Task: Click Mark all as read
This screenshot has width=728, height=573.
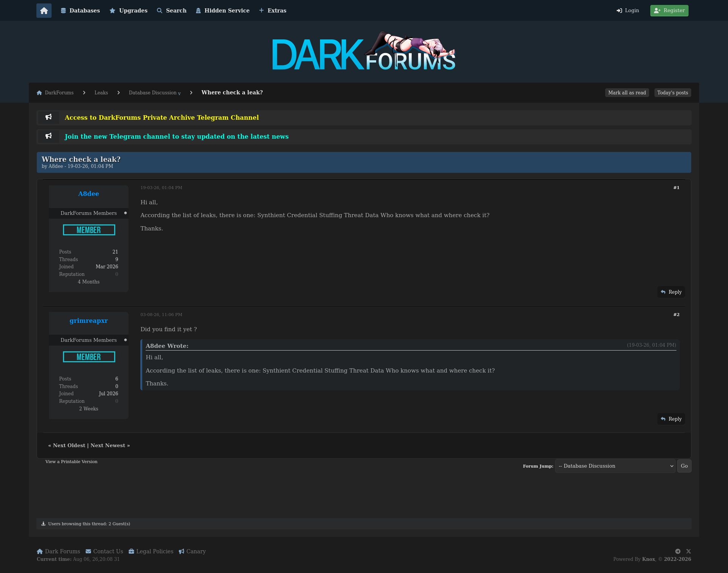Action: pos(627,93)
